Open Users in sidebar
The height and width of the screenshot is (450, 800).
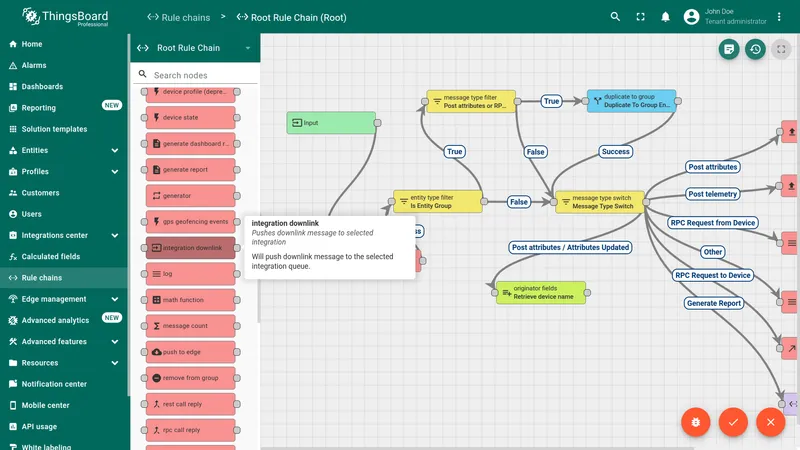[x=64, y=214]
